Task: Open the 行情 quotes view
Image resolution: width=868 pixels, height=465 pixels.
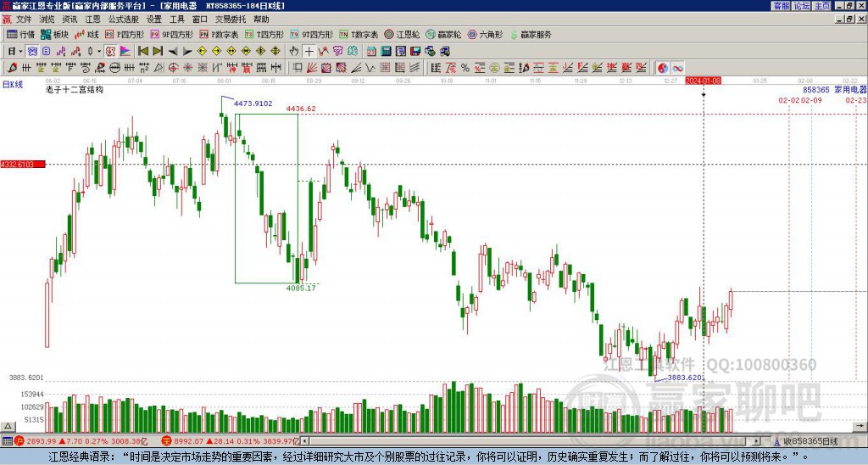Action: 21,34
